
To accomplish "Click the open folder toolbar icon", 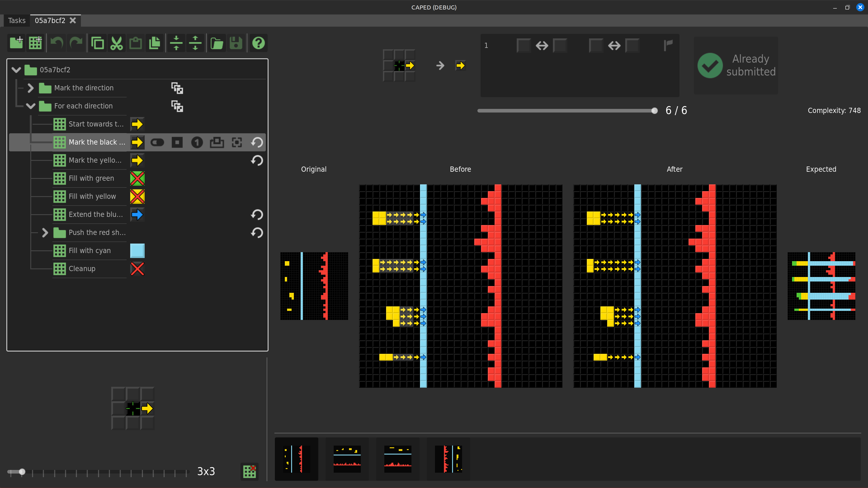I will [217, 43].
